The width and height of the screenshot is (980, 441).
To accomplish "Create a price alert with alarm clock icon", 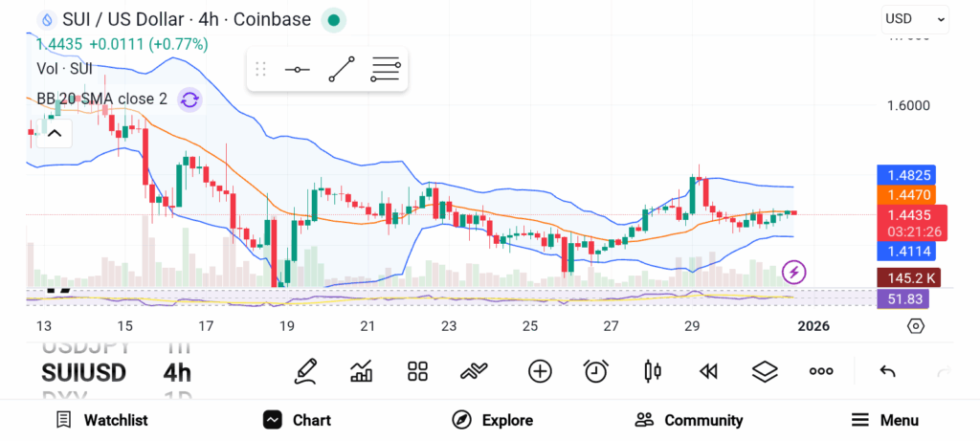I will [596, 371].
